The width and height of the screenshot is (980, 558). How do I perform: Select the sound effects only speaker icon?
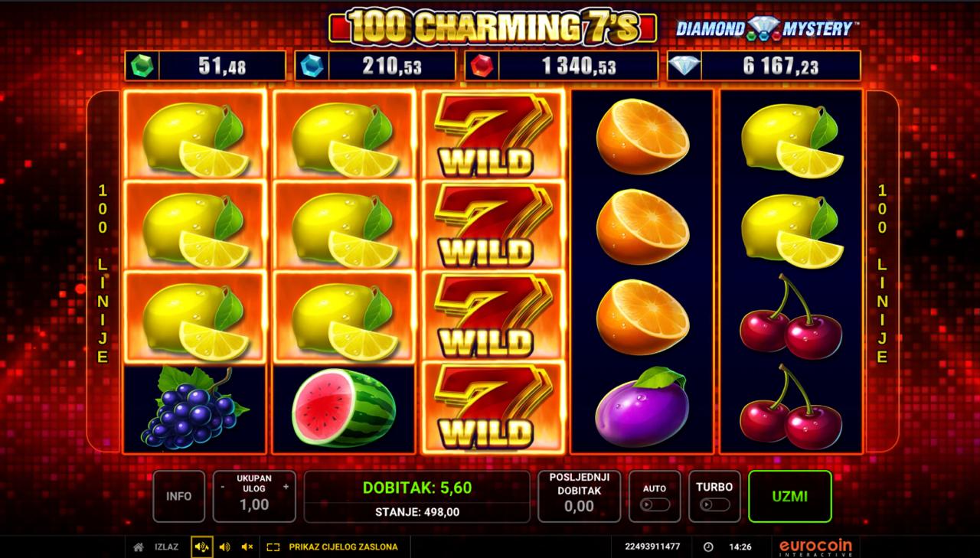(x=224, y=547)
